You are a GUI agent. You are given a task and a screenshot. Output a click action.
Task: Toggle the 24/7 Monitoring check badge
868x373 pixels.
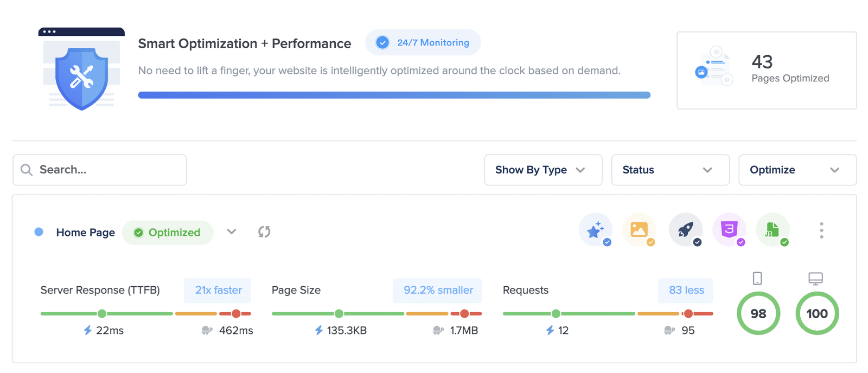pos(382,43)
